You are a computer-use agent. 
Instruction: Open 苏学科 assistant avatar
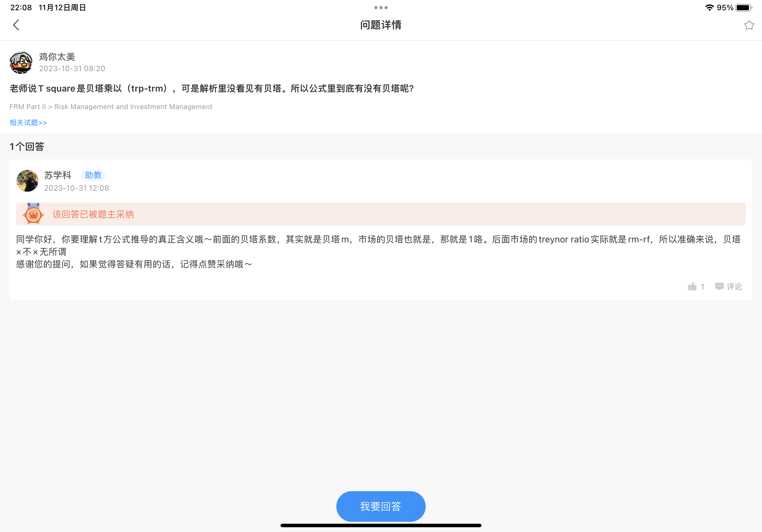27,181
